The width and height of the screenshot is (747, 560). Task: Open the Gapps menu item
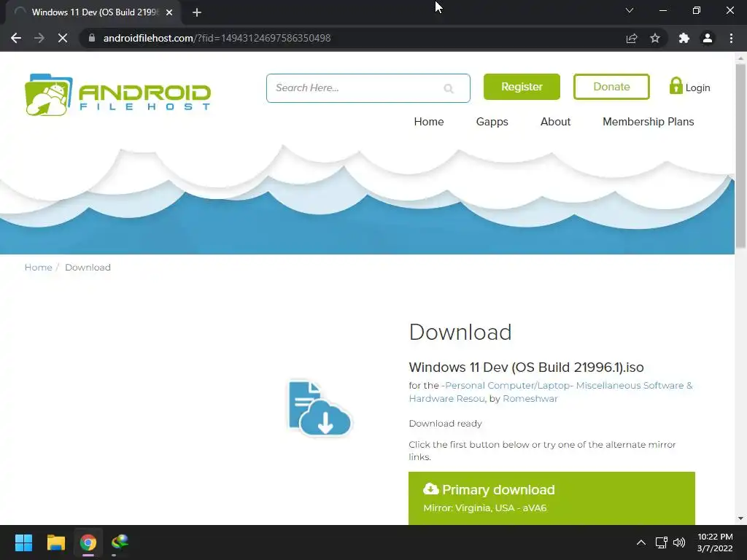click(492, 122)
